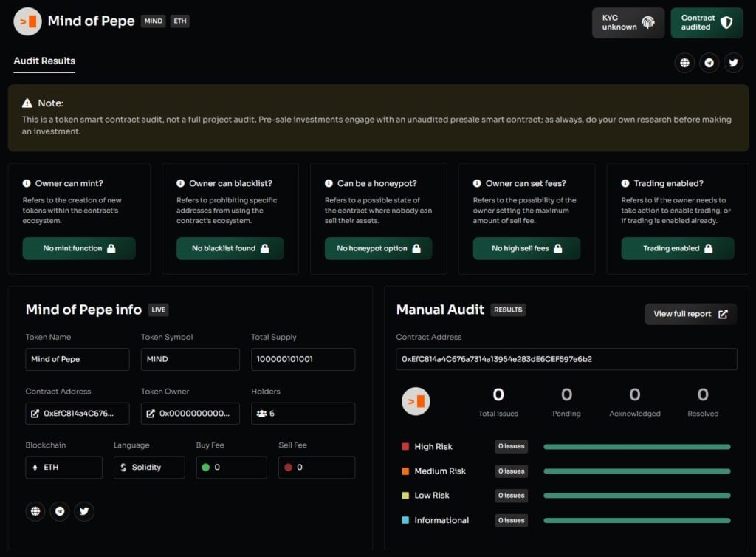Viewport: 756px width, 557px height.
Task: Click the Medium Risk progress bar
Action: [637, 471]
